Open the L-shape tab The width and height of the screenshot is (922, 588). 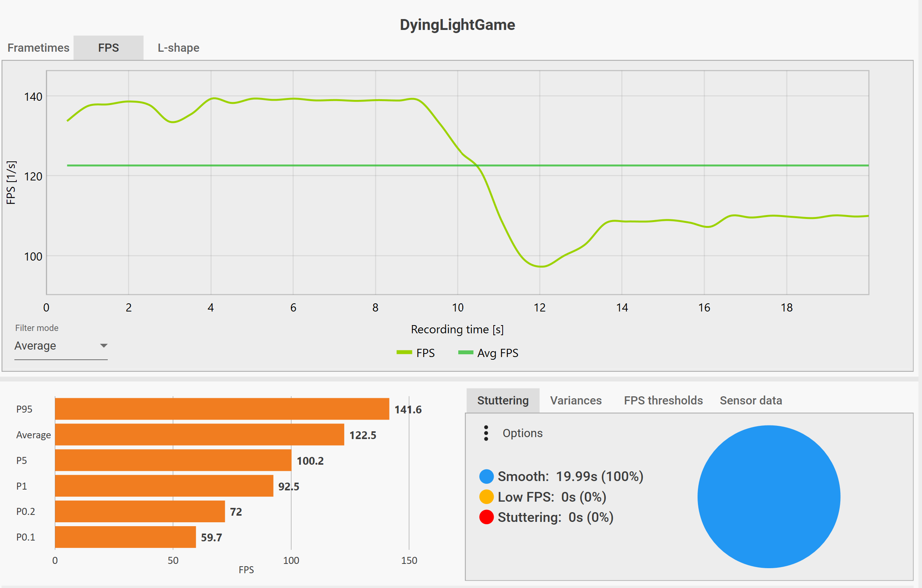[x=178, y=48]
